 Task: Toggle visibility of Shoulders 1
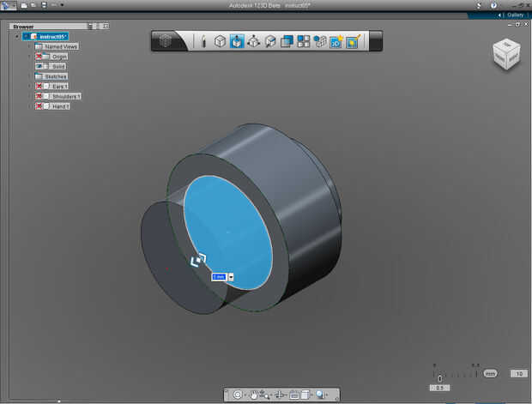pyautogui.click(x=39, y=96)
